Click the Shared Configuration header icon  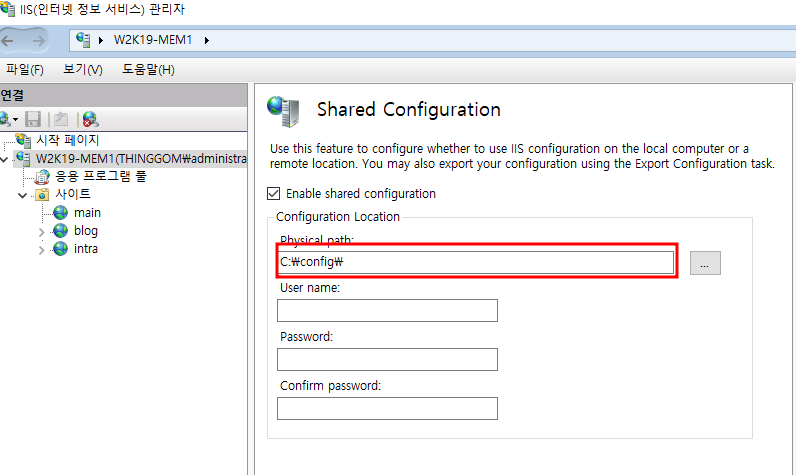(283, 111)
